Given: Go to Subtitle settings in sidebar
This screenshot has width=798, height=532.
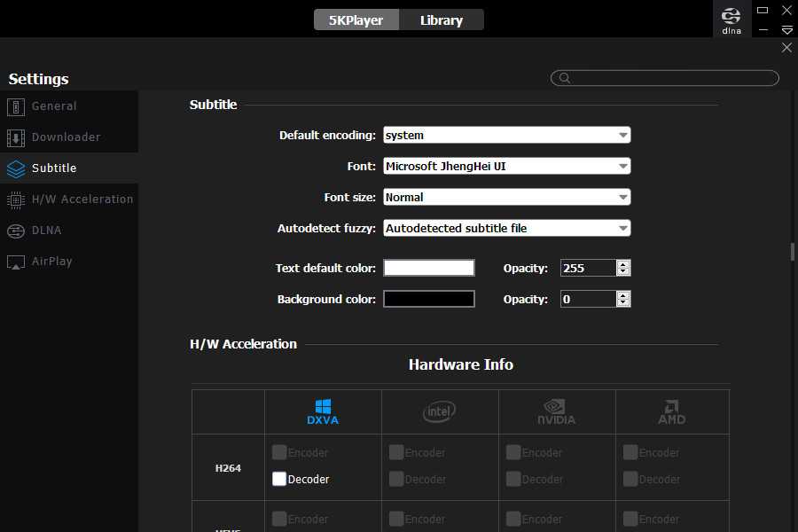Looking at the screenshot, I should pos(54,168).
